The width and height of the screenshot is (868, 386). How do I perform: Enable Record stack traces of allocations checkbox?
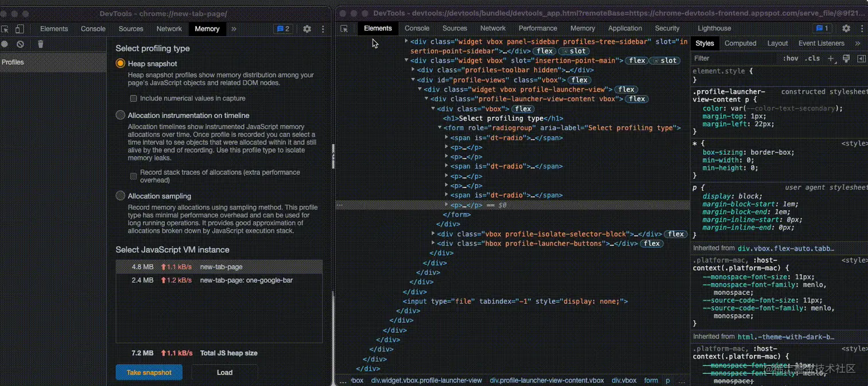point(133,176)
